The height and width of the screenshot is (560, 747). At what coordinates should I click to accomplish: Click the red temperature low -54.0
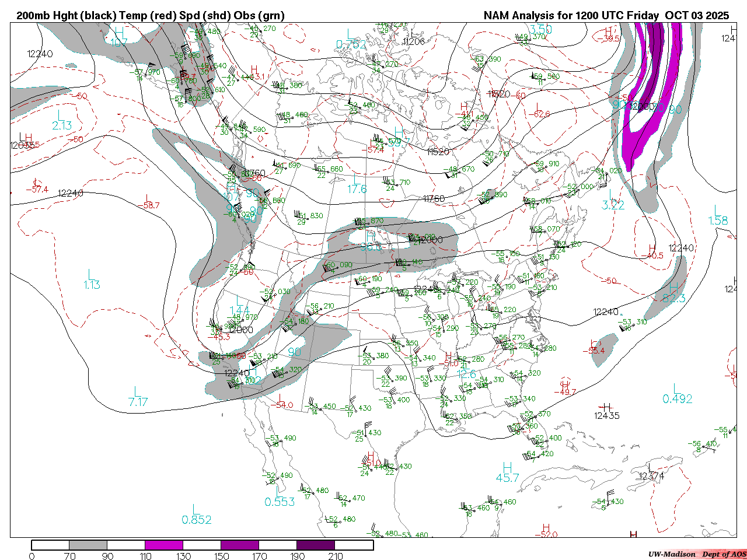(x=281, y=405)
